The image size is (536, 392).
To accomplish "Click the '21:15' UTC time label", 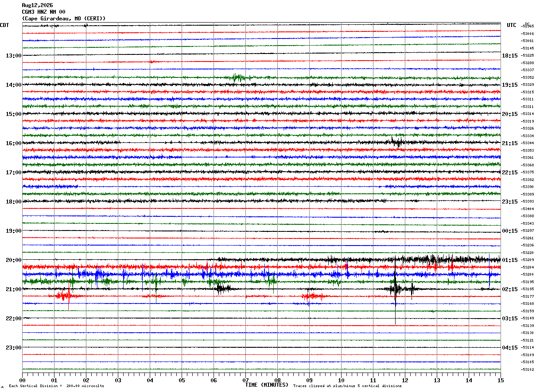I will 510,143.
